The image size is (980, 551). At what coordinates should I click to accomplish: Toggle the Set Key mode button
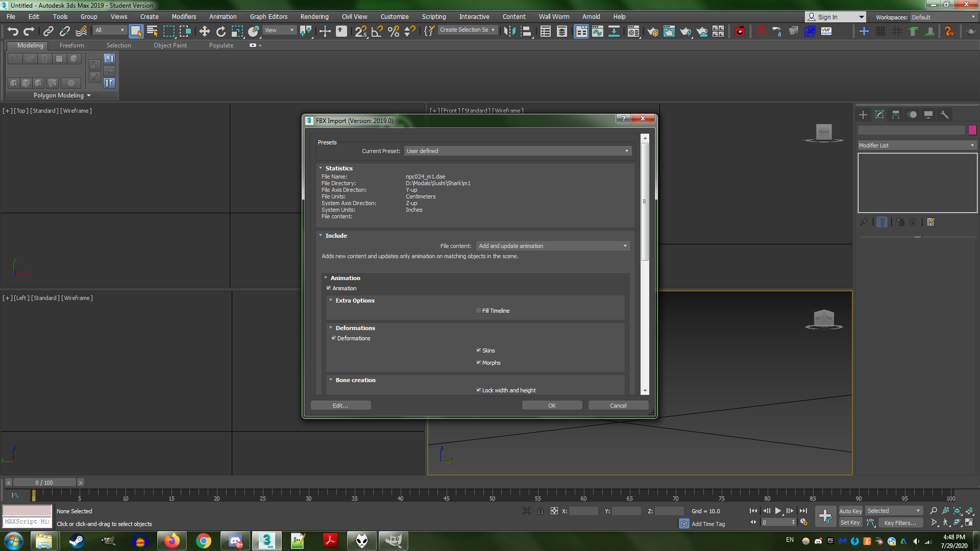click(x=850, y=522)
